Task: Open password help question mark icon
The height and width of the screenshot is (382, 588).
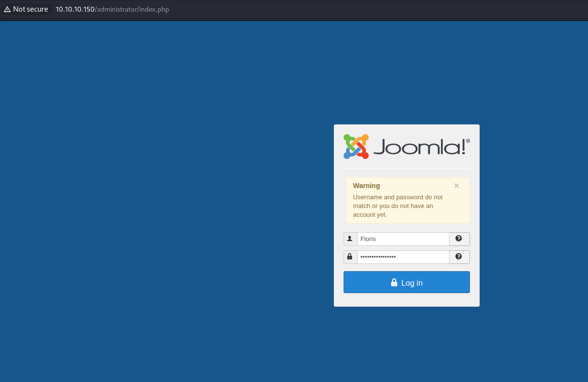Action: (x=459, y=257)
